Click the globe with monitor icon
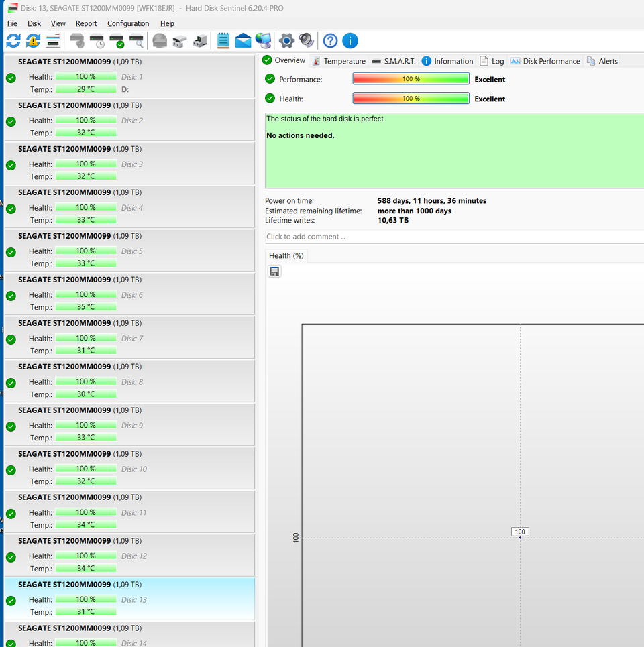Screen dimensions: 644x647 pos(264,41)
